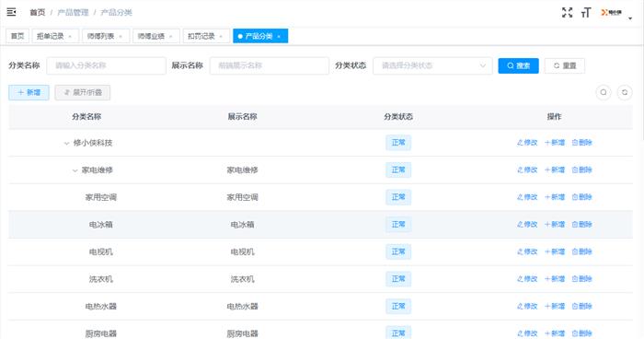Click 修改 in the 电视机 row
Viewport: 644px width, 339px height.
click(527, 251)
